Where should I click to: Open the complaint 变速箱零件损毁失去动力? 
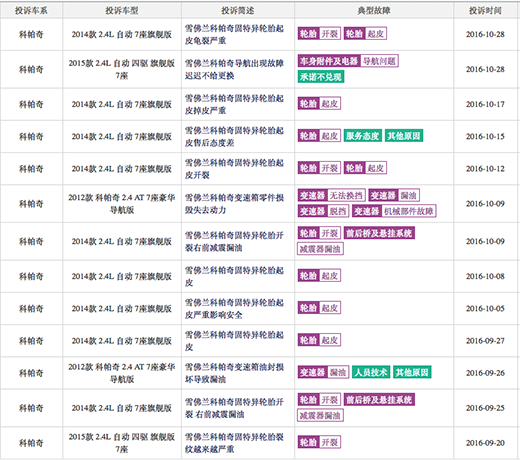point(234,204)
